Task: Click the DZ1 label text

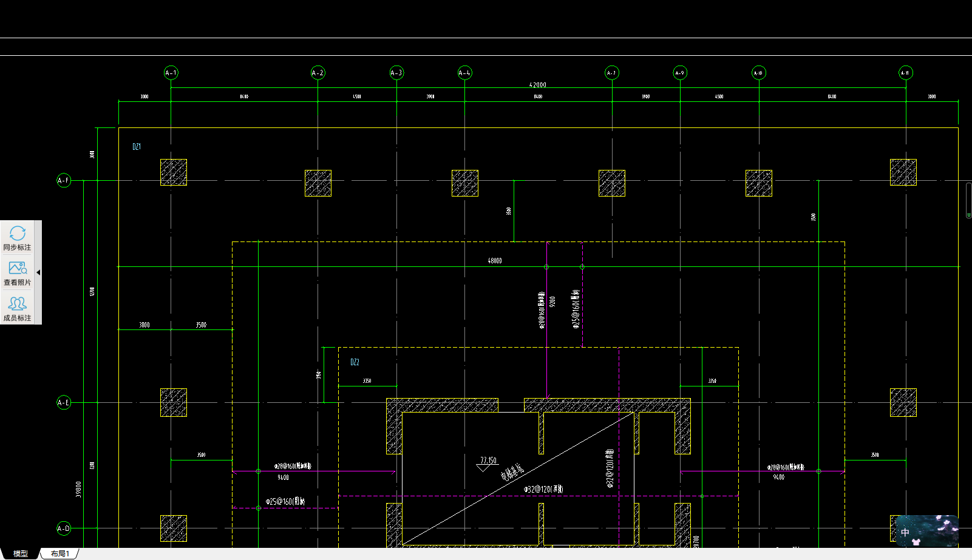Action: [x=137, y=147]
